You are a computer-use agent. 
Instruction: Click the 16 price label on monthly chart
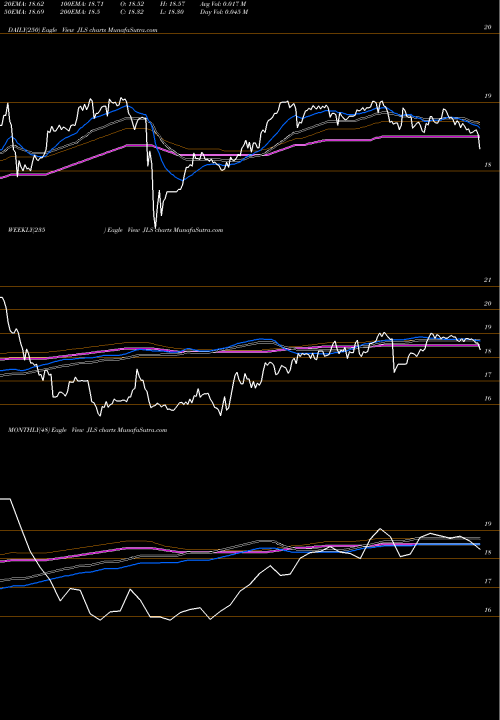click(x=488, y=610)
